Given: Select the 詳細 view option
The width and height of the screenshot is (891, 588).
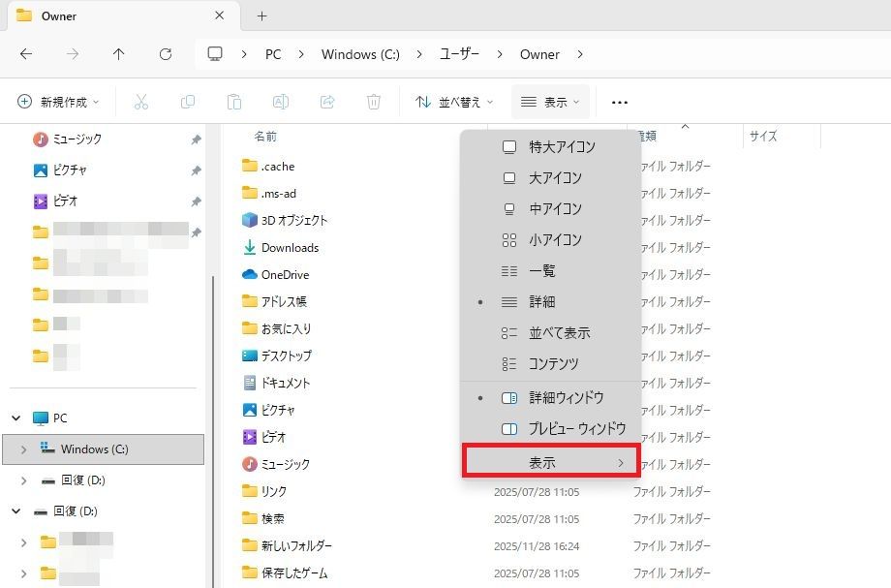Looking at the screenshot, I should [x=542, y=302].
